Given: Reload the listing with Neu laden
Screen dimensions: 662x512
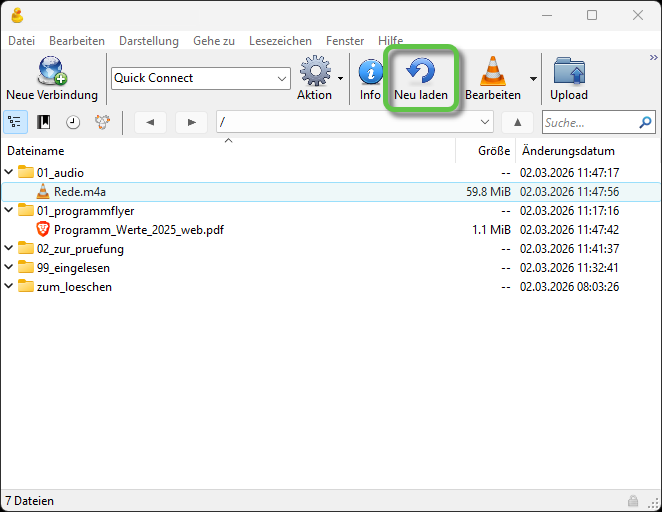Looking at the screenshot, I should (420, 78).
